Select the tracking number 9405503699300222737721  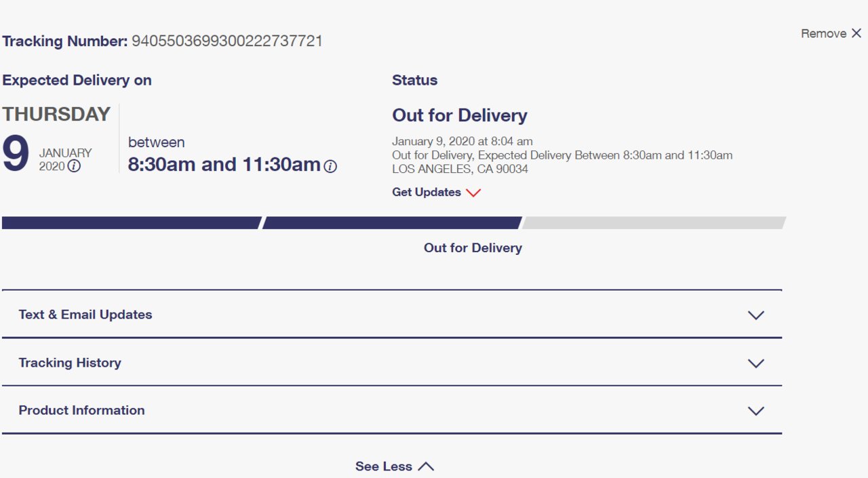227,41
